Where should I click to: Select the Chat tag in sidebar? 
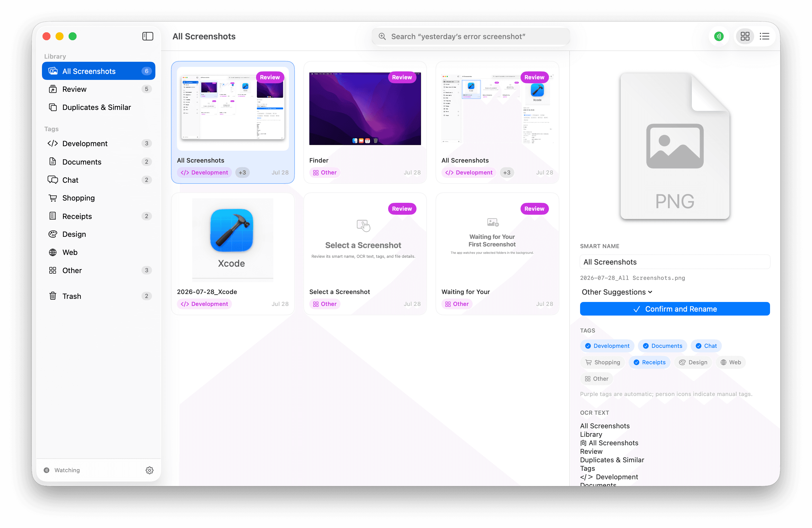click(x=99, y=180)
